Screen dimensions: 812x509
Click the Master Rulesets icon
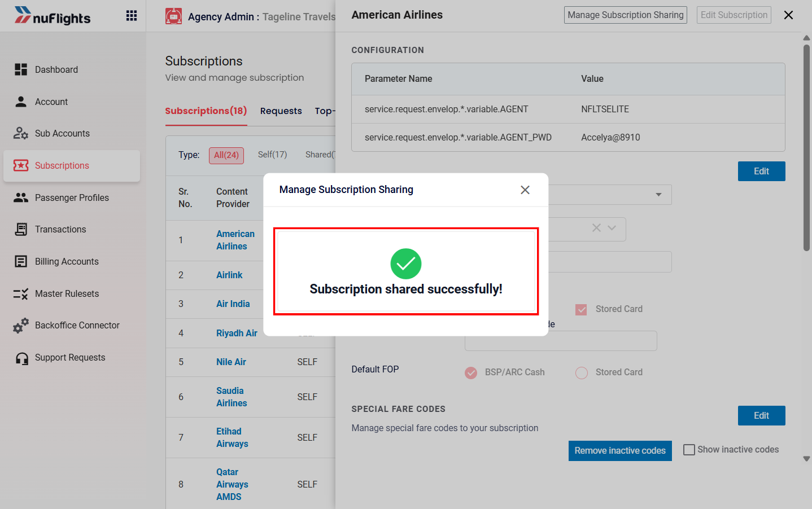pyautogui.click(x=21, y=293)
